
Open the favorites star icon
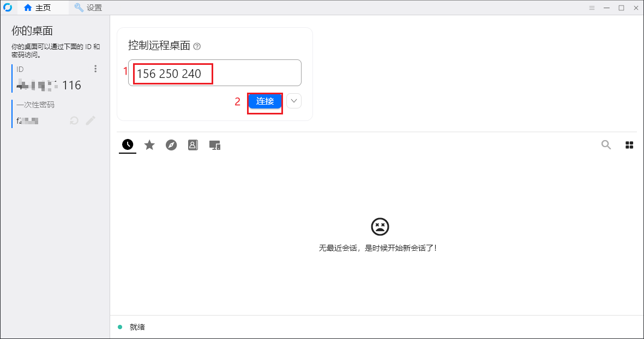[149, 145]
